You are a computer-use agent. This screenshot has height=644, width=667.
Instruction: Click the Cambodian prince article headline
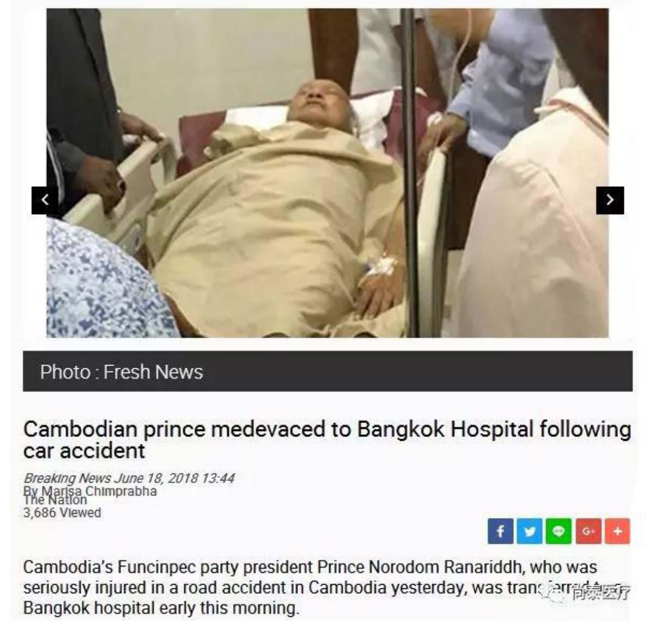(327, 440)
